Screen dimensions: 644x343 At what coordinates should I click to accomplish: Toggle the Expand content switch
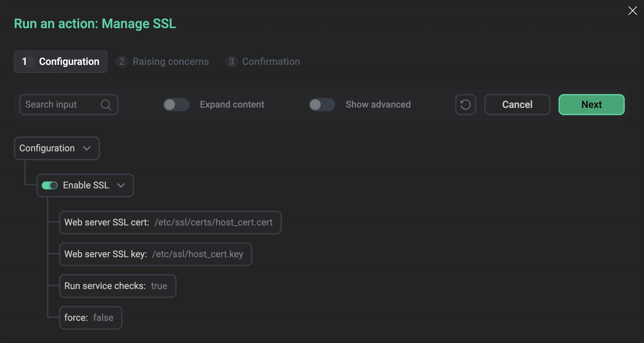click(176, 105)
